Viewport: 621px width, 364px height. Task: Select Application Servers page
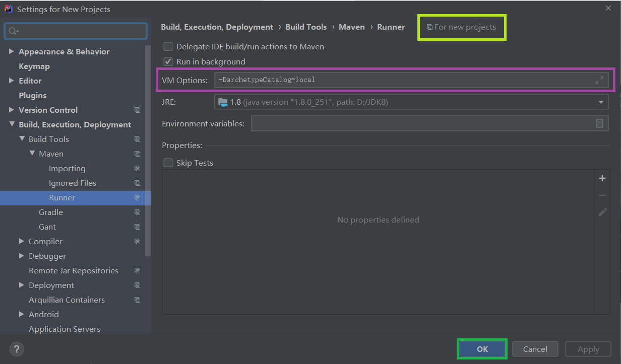coord(65,329)
